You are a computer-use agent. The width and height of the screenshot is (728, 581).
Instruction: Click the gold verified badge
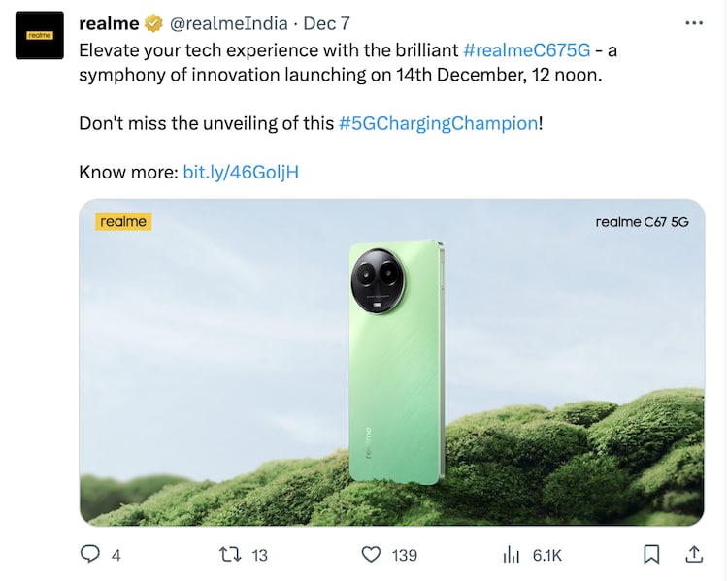(x=153, y=23)
